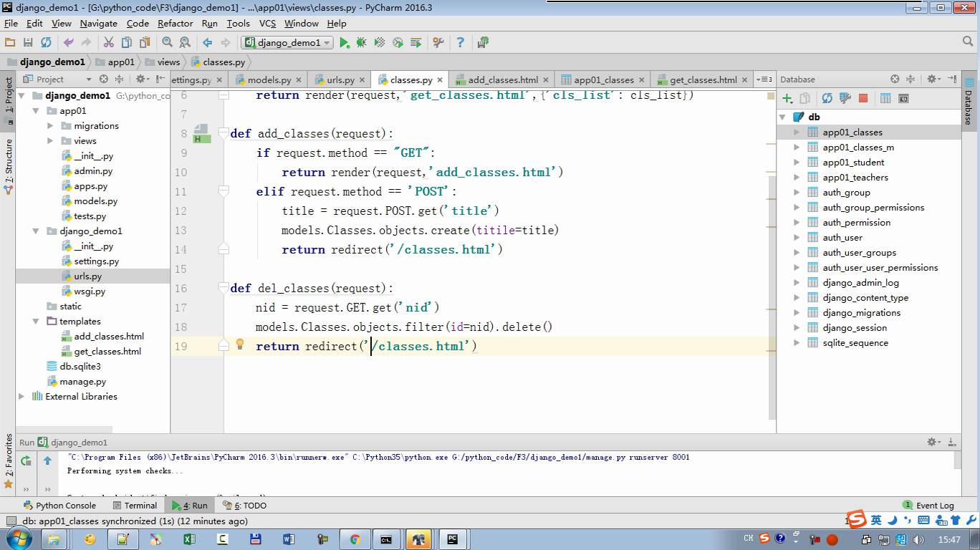
Task: Expand the views folder
Action: [x=50, y=141]
